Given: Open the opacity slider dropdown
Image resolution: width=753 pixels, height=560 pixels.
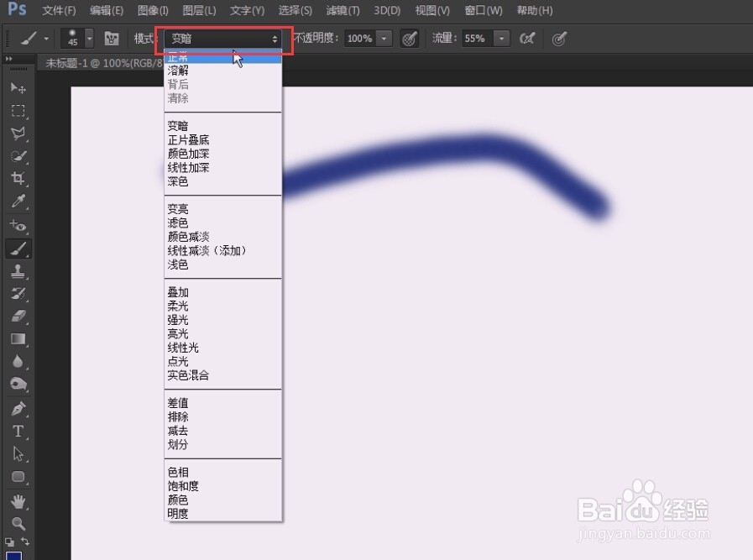Looking at the screenshot, I should 384,38.
